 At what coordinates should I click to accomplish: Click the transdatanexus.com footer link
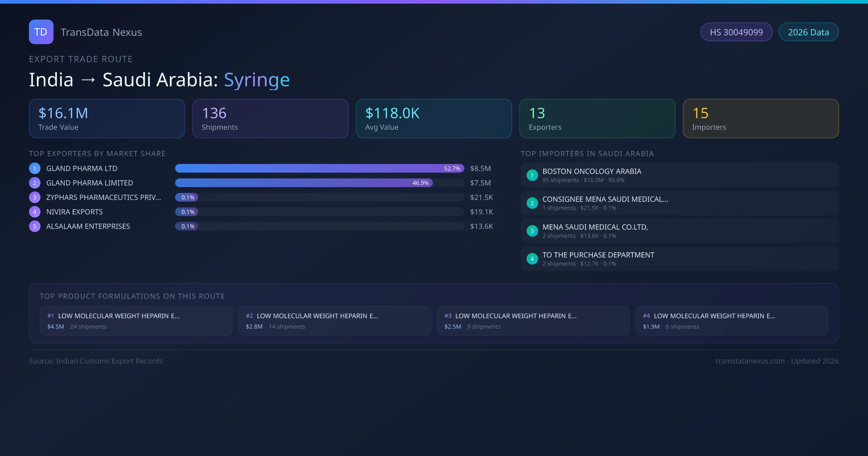click(750, 361)
